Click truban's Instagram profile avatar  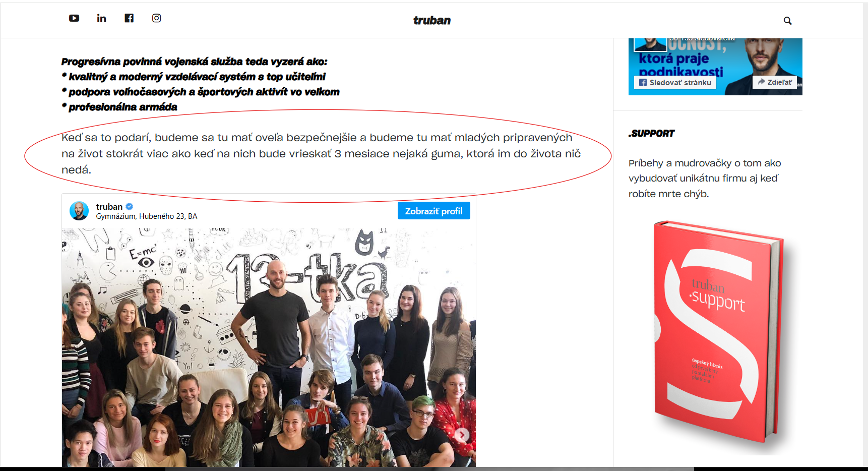coord(79,211)
